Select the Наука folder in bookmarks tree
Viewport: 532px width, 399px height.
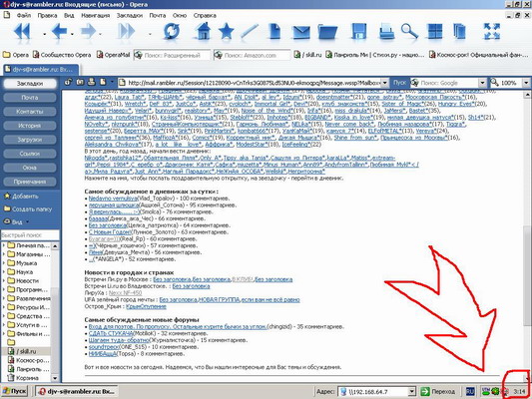pyautogui.click(x=24, y=271)
